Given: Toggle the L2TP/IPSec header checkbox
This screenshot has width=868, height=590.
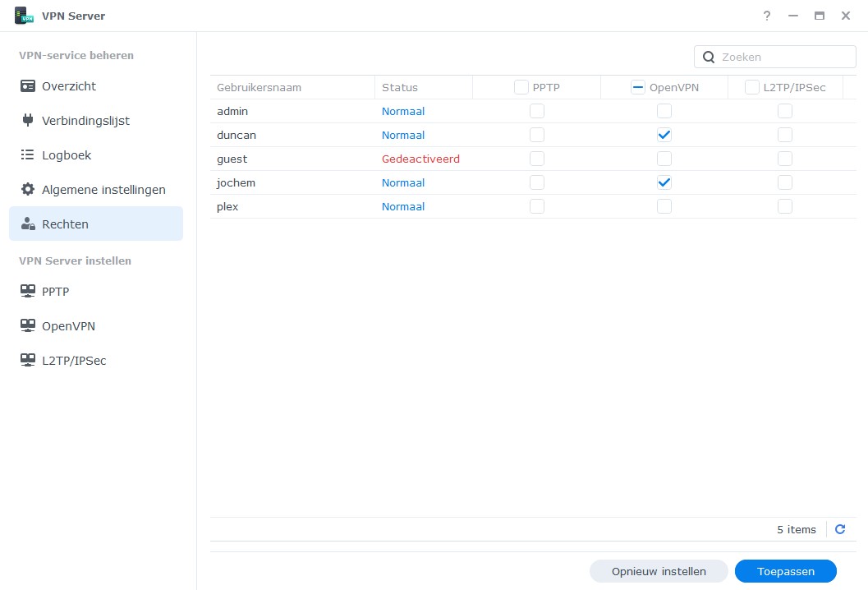Looking at the screenshot, I should (x=751, y=87).
